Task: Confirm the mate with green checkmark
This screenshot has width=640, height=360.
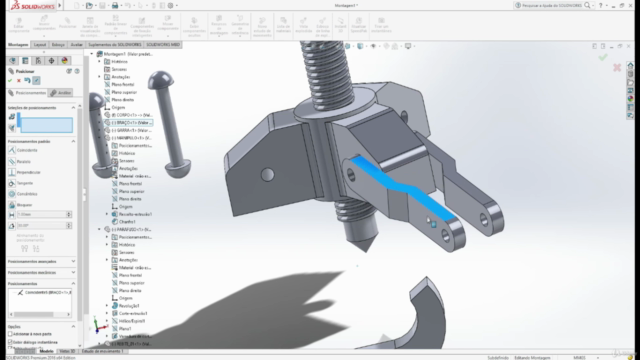Action: point(10,80)
